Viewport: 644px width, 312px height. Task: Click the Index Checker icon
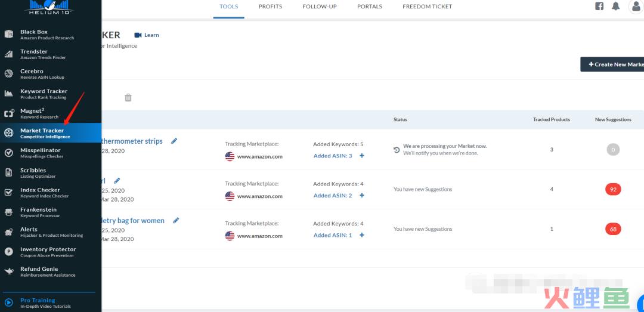[x=8, y=192]
